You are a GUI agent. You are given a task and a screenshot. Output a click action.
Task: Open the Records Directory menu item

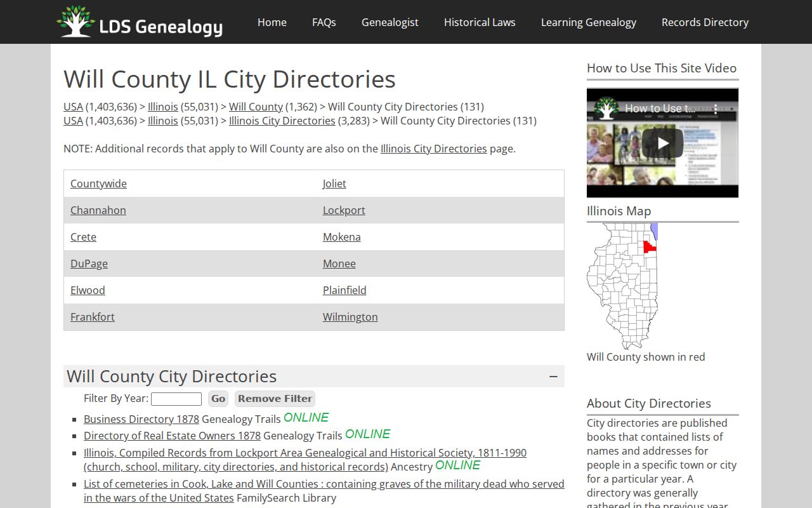pos(705,22)
